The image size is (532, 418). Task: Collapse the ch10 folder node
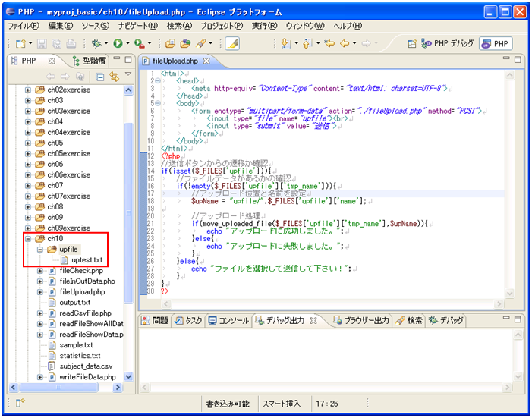pos(29,239)
